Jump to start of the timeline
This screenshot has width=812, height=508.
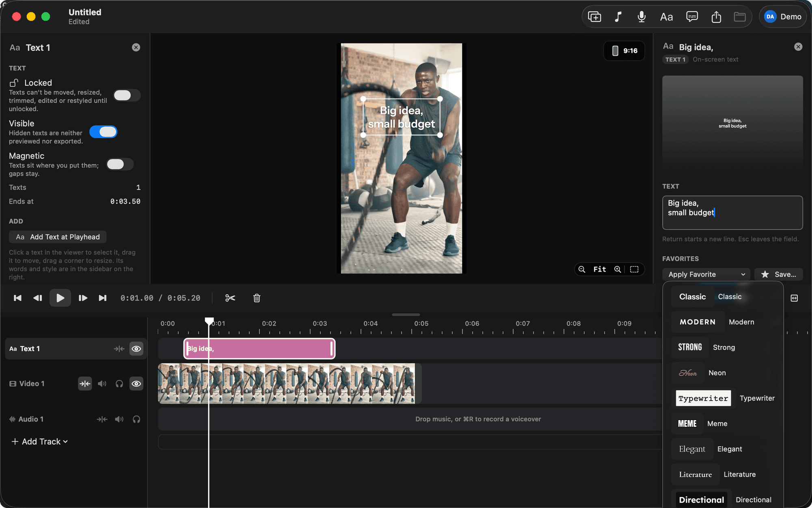[17, 298]
